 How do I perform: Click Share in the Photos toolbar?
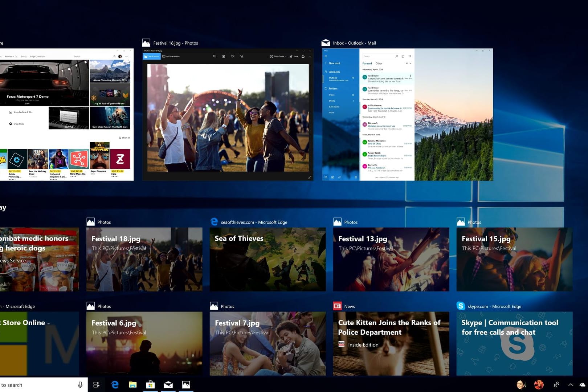tap(294, 56)
